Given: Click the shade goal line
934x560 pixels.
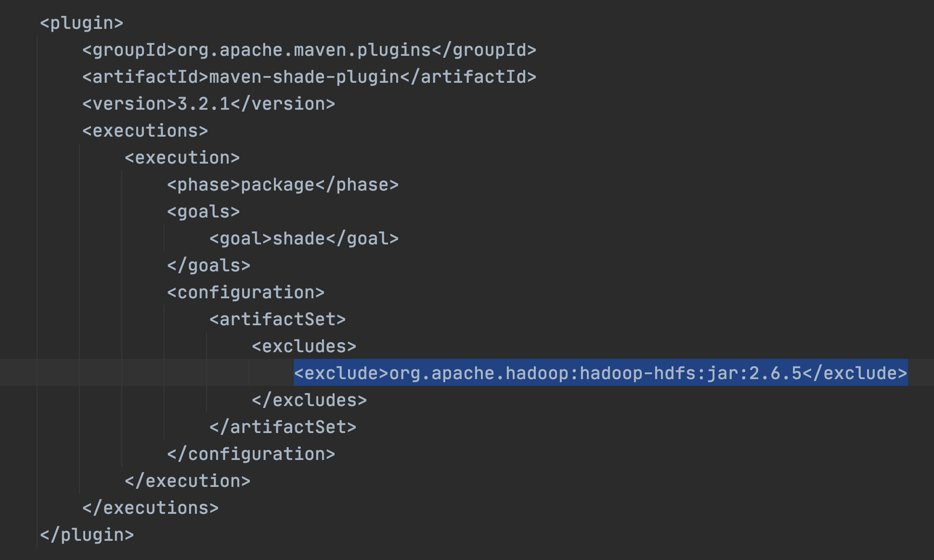Looking at the screenshot, I should click(304, 239).
